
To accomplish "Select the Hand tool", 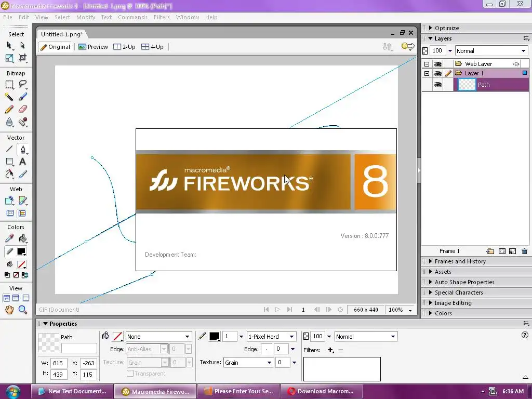I will tap(9, 310).
